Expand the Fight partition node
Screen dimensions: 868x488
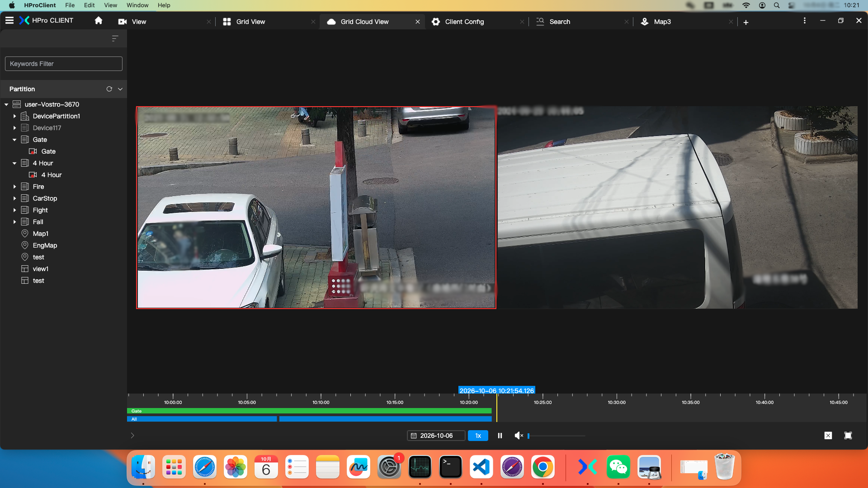pyautogui.click(x=14, y=210)
